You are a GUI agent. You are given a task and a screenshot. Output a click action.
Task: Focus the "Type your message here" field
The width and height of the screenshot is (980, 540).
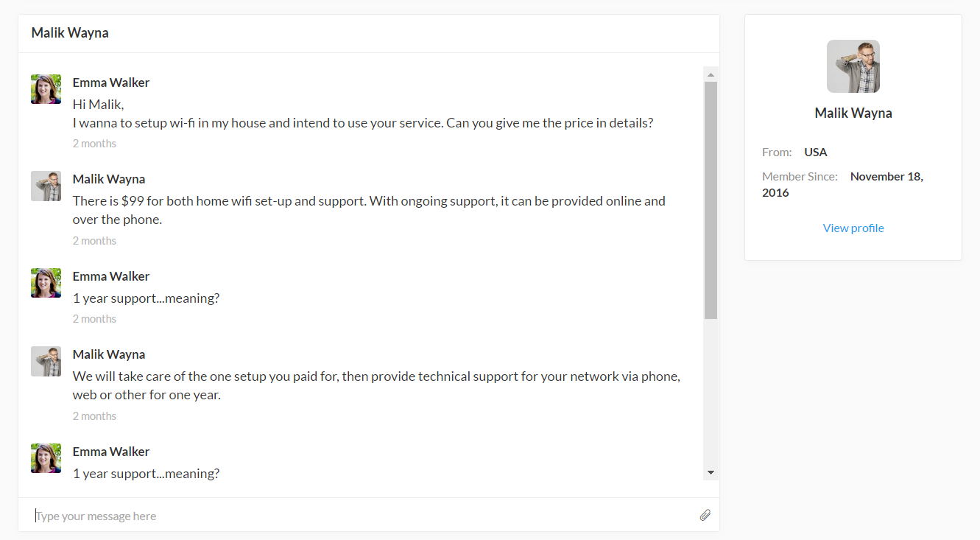click(361, 516)
